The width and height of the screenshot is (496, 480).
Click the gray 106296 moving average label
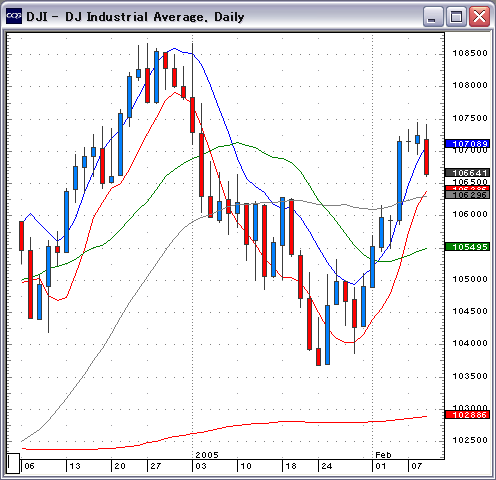467,195
